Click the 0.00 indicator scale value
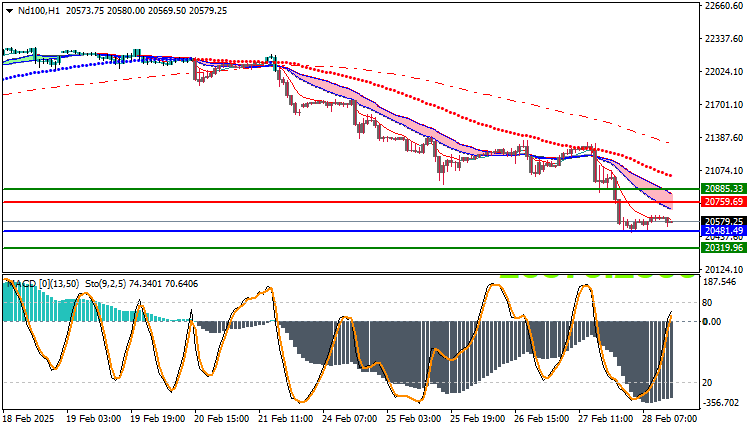750x430 pixels. 712,321
